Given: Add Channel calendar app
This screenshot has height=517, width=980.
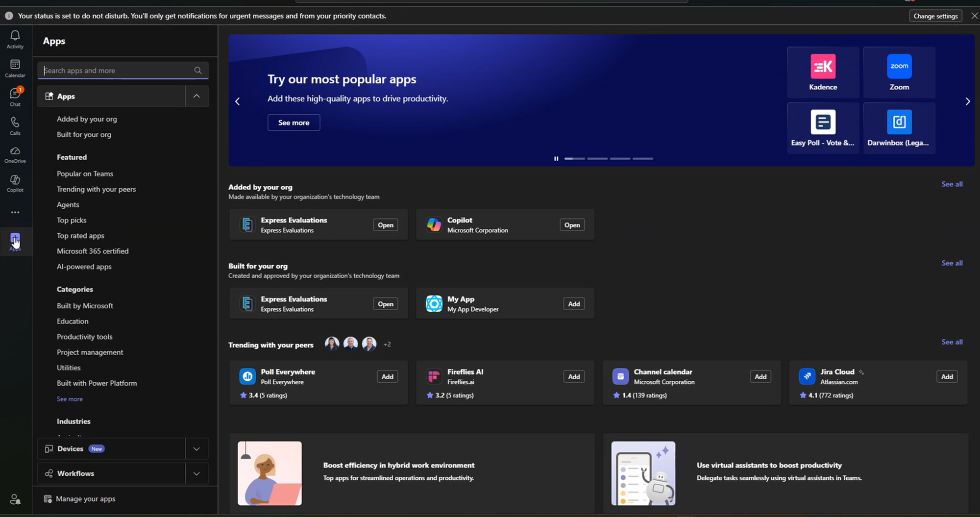Looking at the screenshot, I should 760,376.
